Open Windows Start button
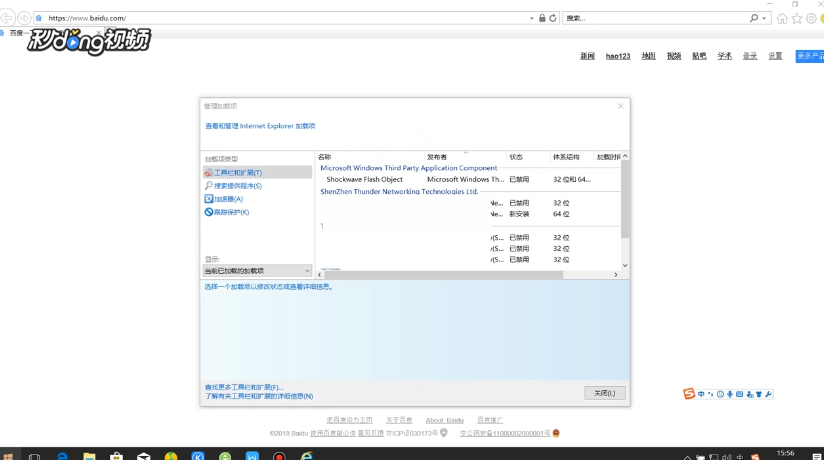 coord(8,456)
